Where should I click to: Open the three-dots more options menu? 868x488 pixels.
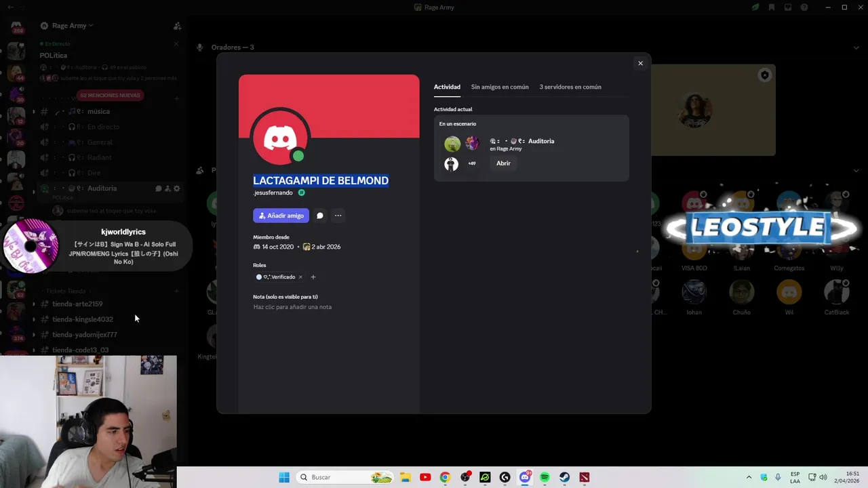(x=338, y=216)
